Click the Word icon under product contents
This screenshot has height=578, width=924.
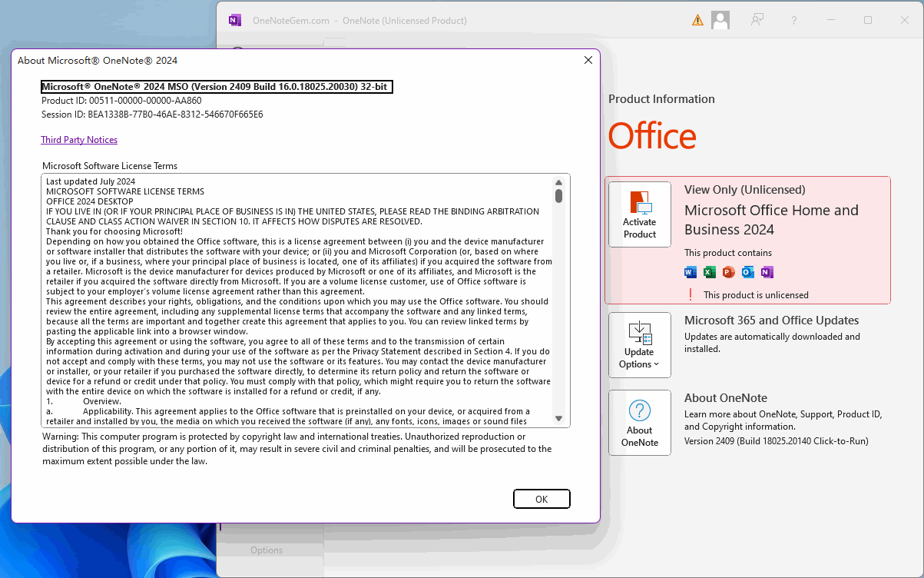(x=690, y=272)
